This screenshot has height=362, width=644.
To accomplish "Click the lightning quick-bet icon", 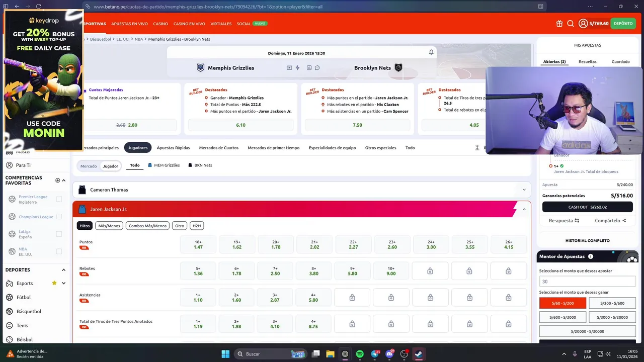I will click(x=297, y=68).
